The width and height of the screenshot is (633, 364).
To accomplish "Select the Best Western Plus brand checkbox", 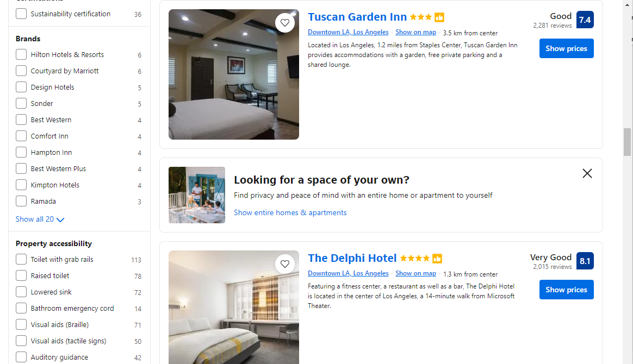I will [21, 168].
